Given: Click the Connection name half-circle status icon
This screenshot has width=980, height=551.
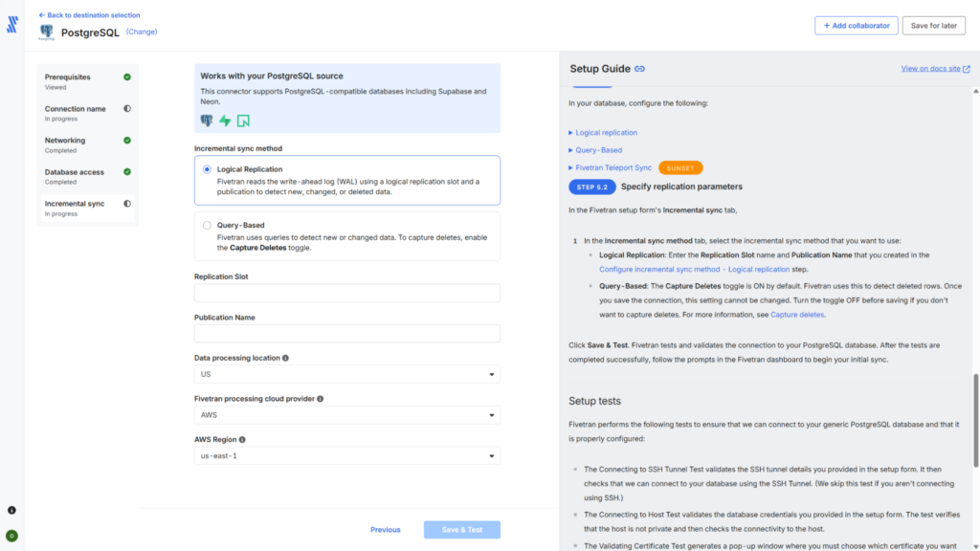Looking at the screenshot, I should pos(127,109).
